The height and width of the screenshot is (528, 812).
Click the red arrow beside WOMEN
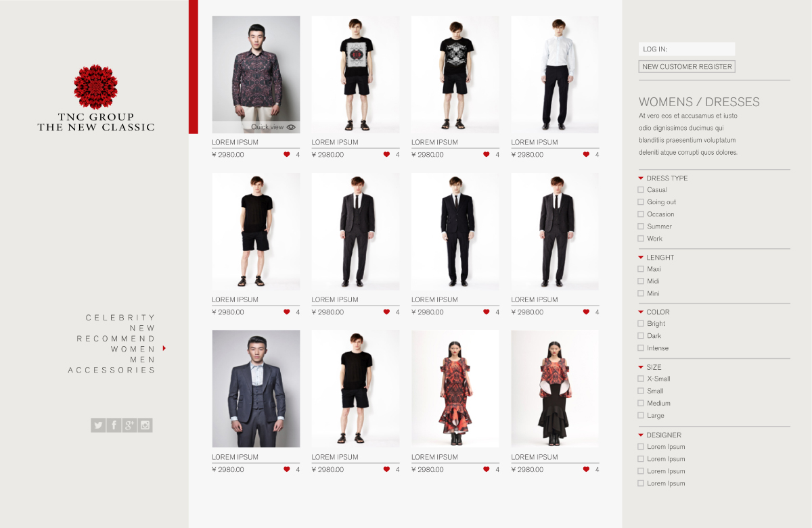164,348
